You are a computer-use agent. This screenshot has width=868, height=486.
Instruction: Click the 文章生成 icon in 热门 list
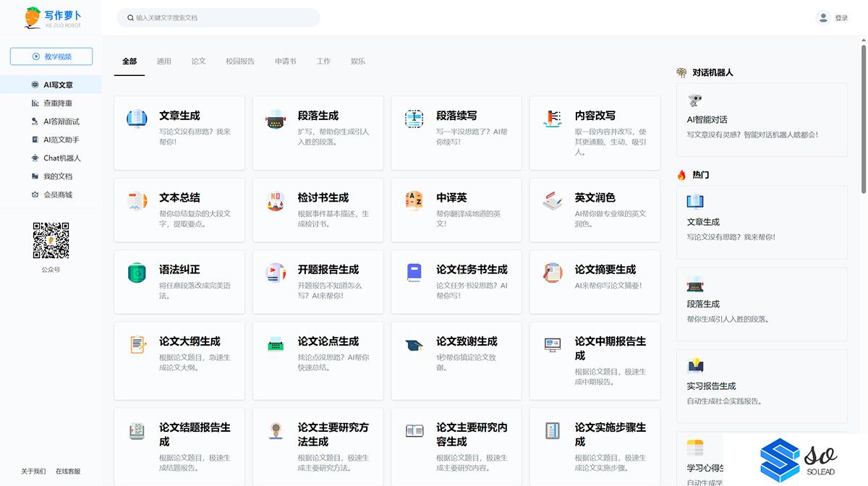695,201
